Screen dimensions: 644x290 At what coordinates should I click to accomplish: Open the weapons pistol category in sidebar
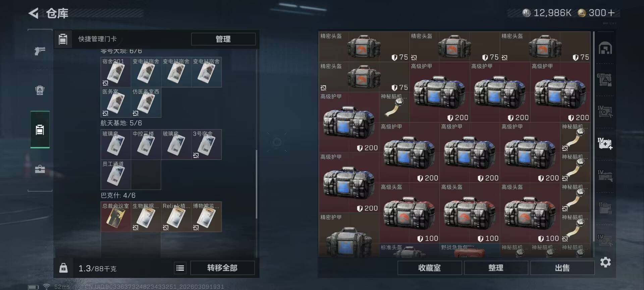(x=40, y=51)
